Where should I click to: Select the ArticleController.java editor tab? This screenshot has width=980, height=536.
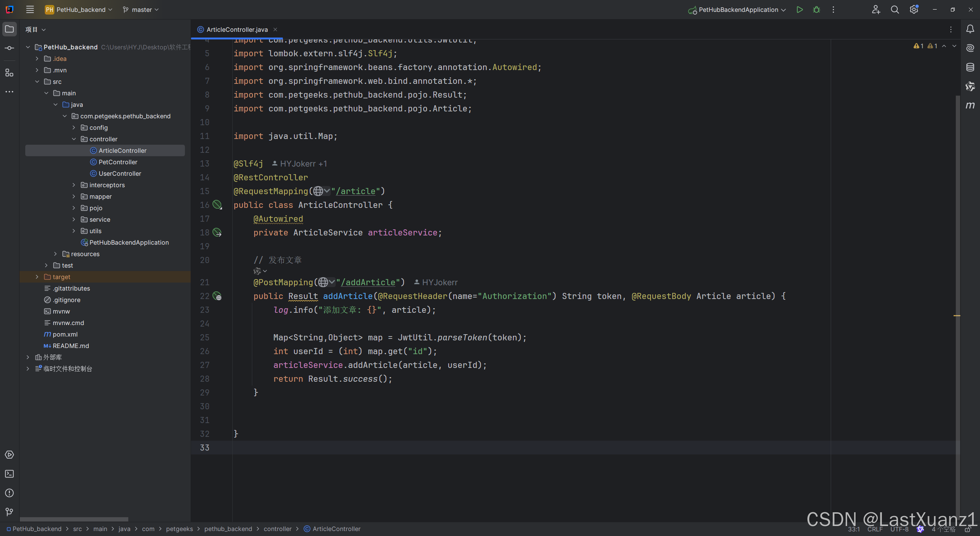[x=237, y=29]
